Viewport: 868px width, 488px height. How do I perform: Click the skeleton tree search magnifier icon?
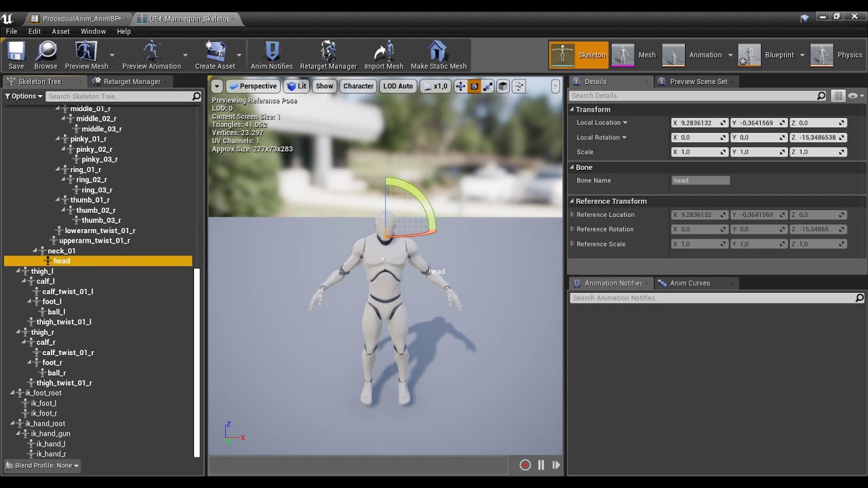tap(197, 96)
